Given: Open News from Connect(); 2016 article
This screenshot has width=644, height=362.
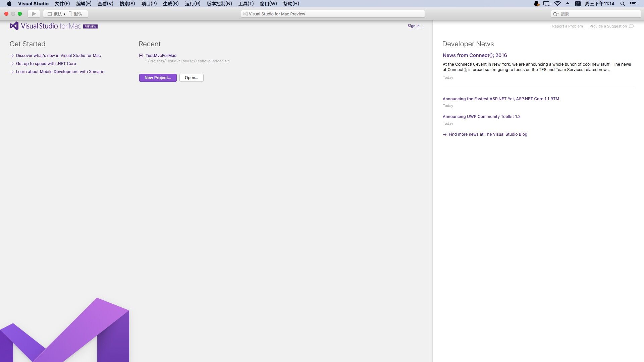Looking at the screenshot, I should [x=475, y=55].
